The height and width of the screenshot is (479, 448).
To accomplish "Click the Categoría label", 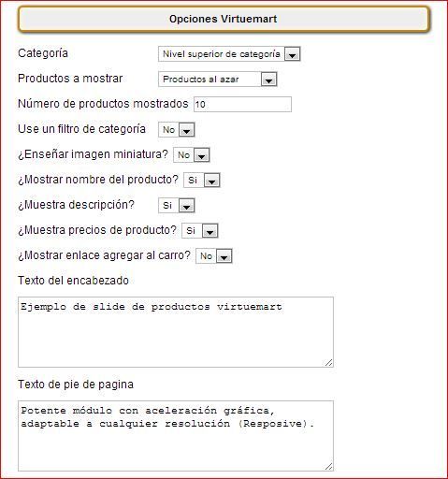I will click(43, 53).
